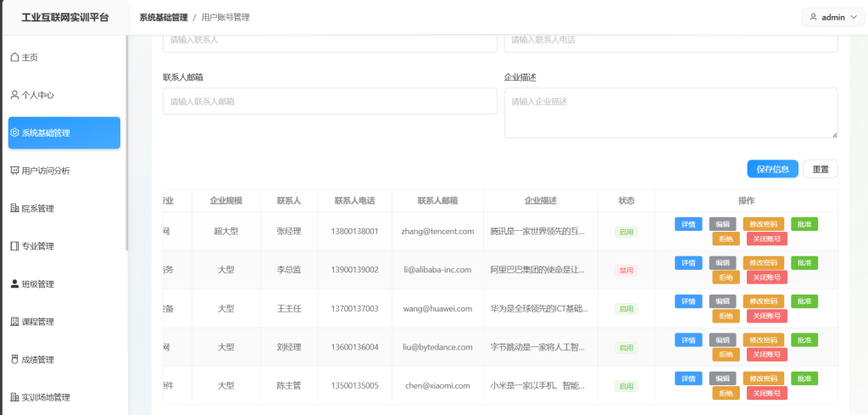Click the gear icon for 系统基础管理
Image resolution: width=868 pixels, height=415 pixels.
tap(14, 132)
